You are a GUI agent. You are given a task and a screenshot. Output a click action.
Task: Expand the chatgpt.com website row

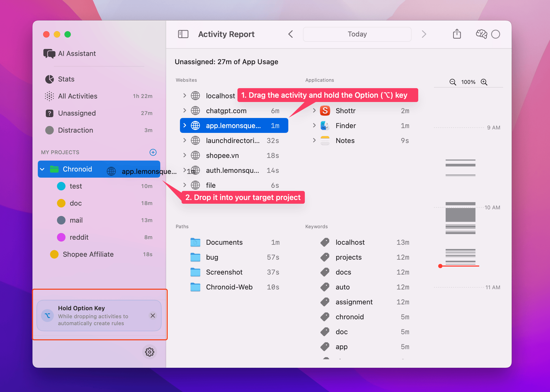[x=184, y=111]
